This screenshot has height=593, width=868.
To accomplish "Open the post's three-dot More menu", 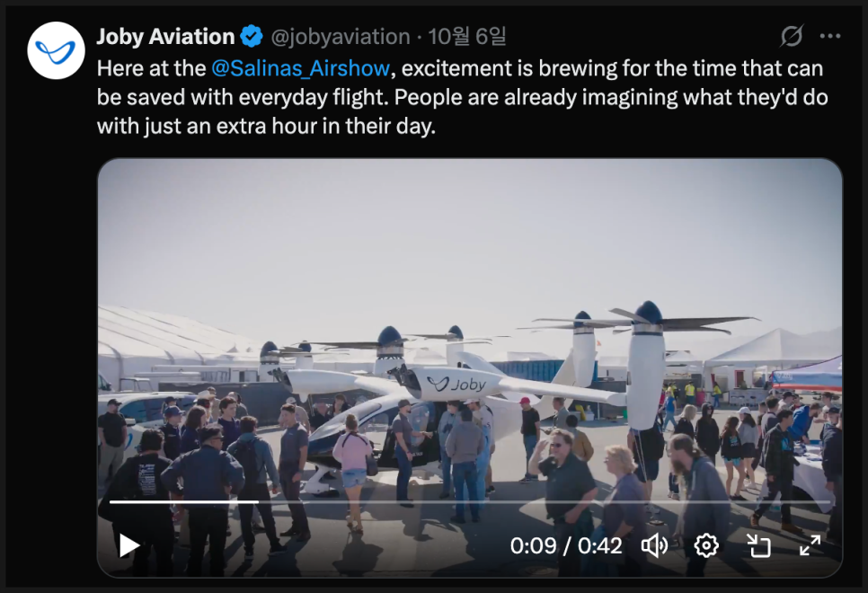I will click(830, 37).
